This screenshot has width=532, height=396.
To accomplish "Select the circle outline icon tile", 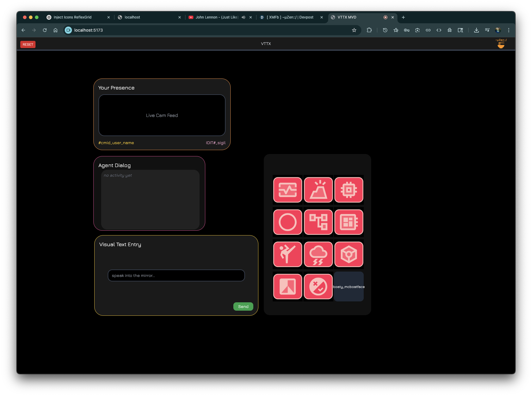I will coord(288,222).
